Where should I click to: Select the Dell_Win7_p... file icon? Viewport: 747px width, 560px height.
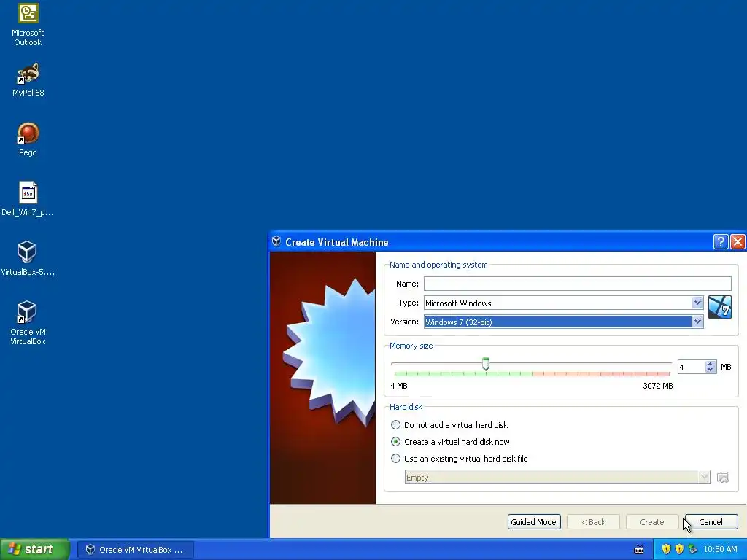[x=28, y=198]
